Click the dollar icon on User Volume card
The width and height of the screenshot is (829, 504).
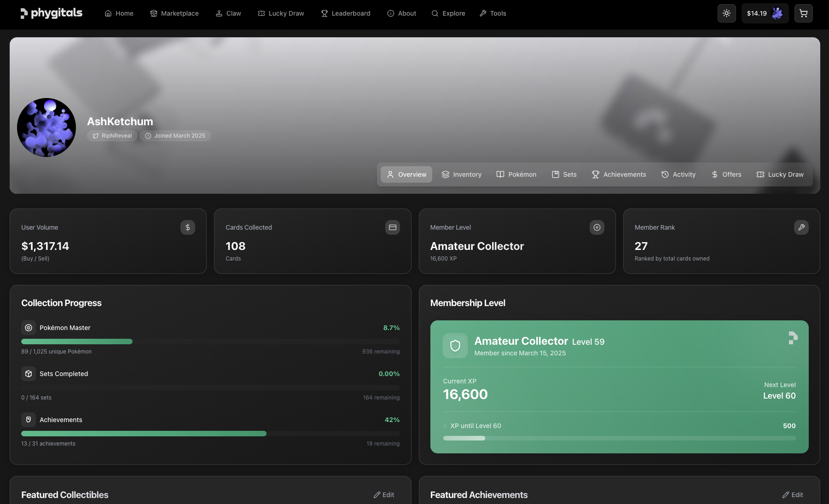point(188,227)
